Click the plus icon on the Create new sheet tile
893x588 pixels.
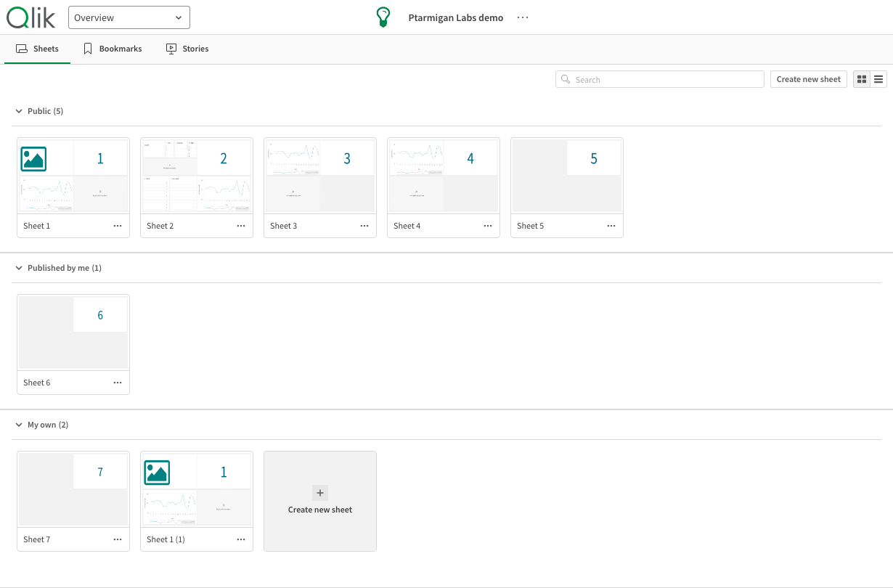click(x=320, y=493)
